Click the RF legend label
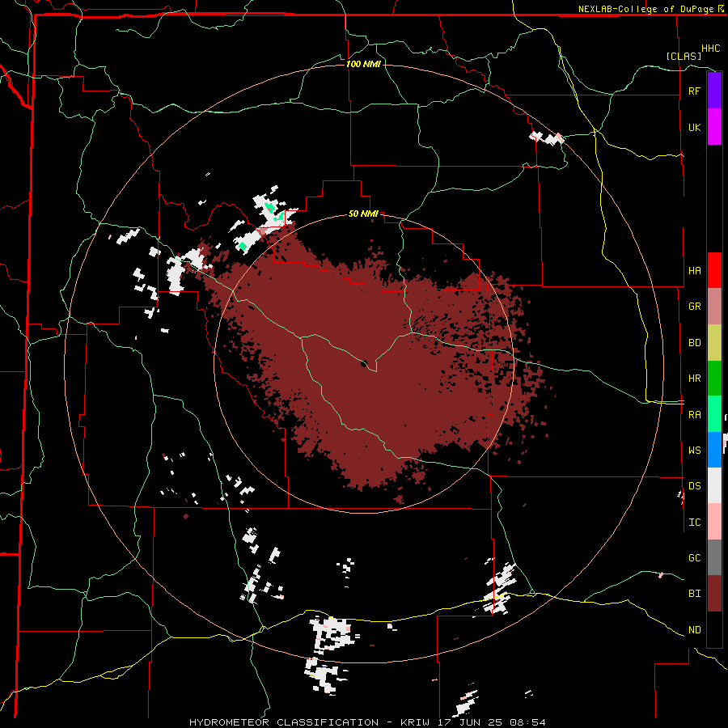The width and height of the screenshot is (728, 728). point(694,91)
